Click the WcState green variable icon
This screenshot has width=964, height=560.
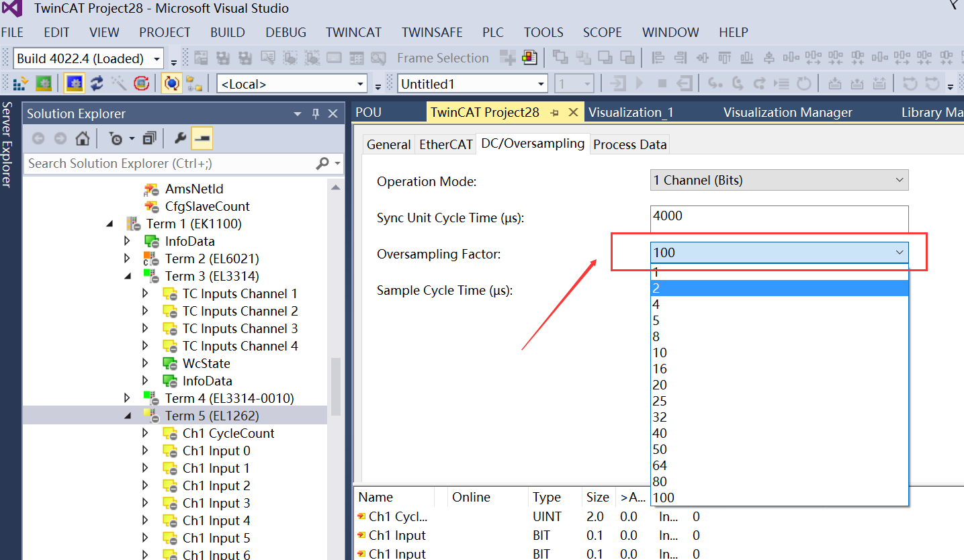click(170, 363)
